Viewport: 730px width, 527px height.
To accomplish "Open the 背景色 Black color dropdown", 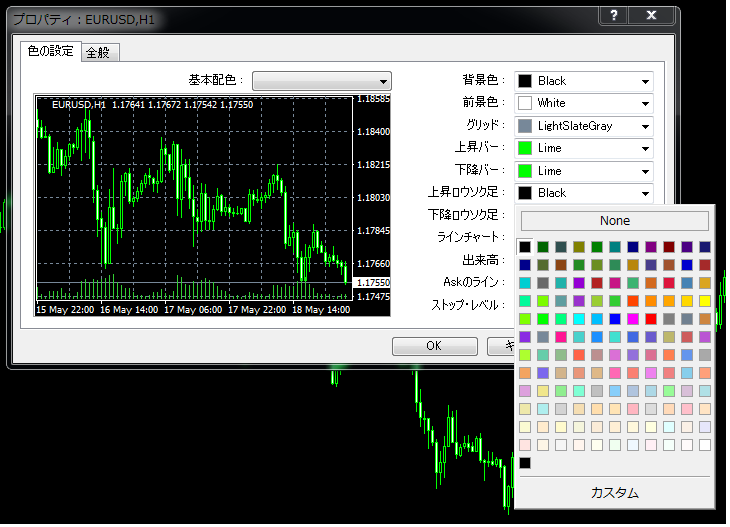I will click(584, 81).
